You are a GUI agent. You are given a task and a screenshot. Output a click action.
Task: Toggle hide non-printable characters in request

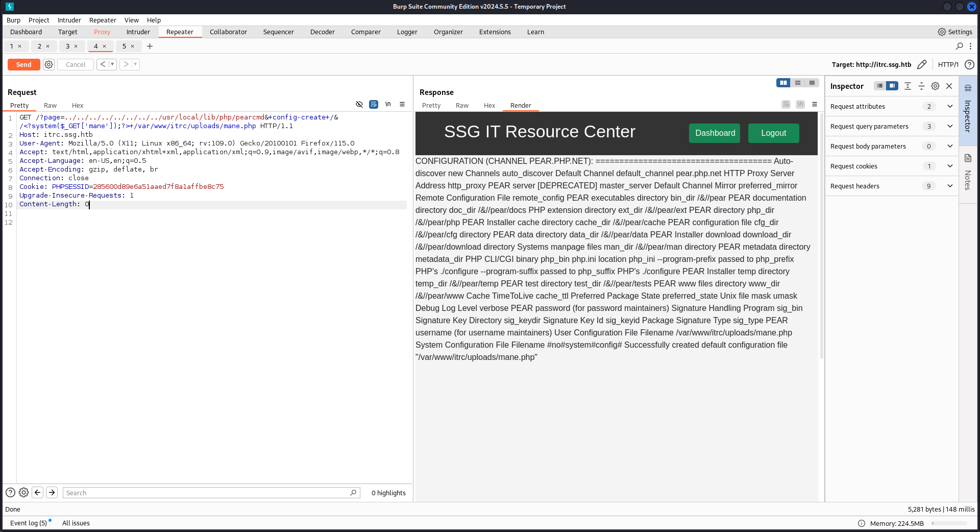(359, 104)
